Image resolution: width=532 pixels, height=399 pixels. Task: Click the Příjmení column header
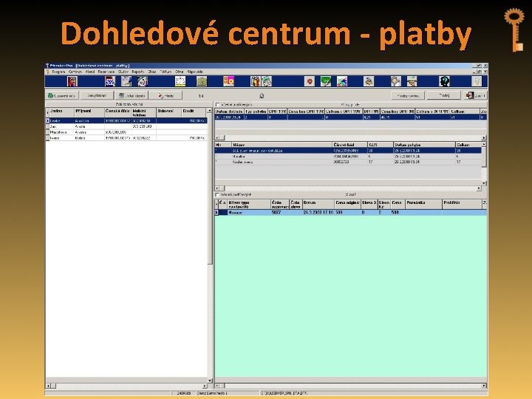tap(89, 112)
